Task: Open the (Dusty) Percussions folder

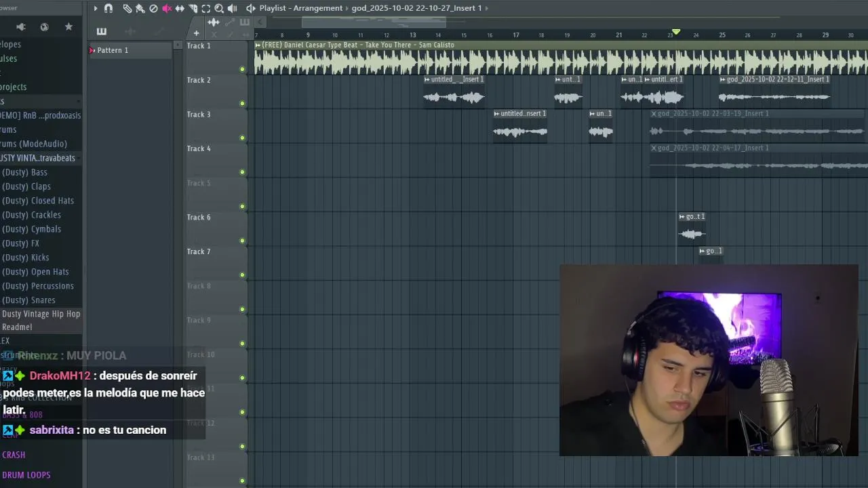Action: click(38, 286)
